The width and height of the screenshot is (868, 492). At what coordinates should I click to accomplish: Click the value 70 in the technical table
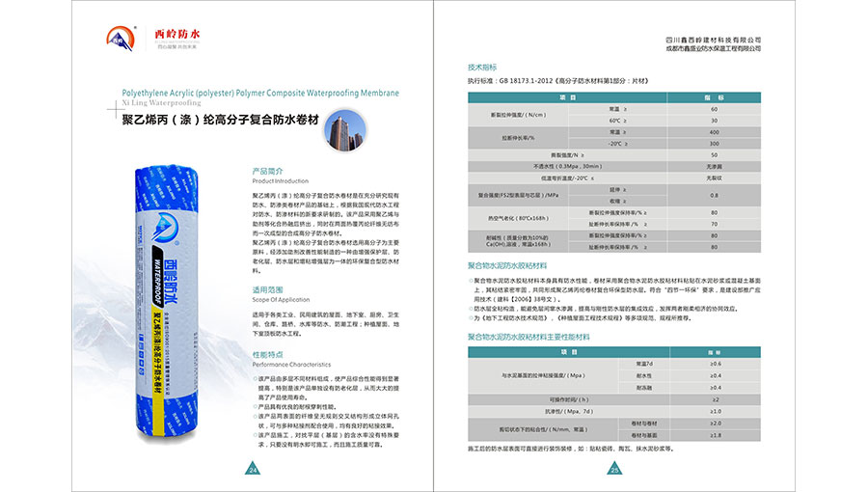(x=714, y=224)
